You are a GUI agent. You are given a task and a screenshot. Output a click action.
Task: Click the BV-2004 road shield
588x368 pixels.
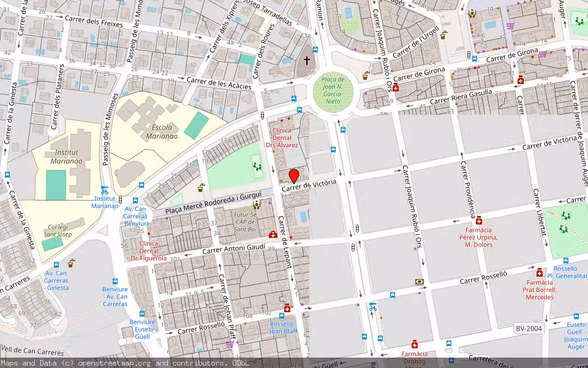[529, 329]
